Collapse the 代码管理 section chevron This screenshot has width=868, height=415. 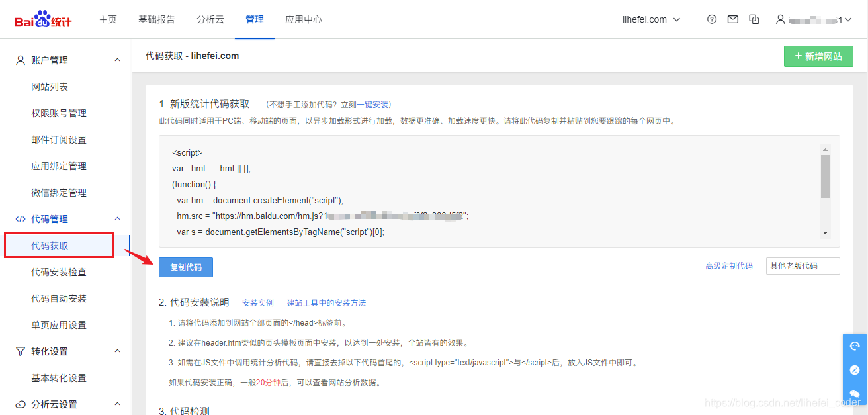coord(118,219)
